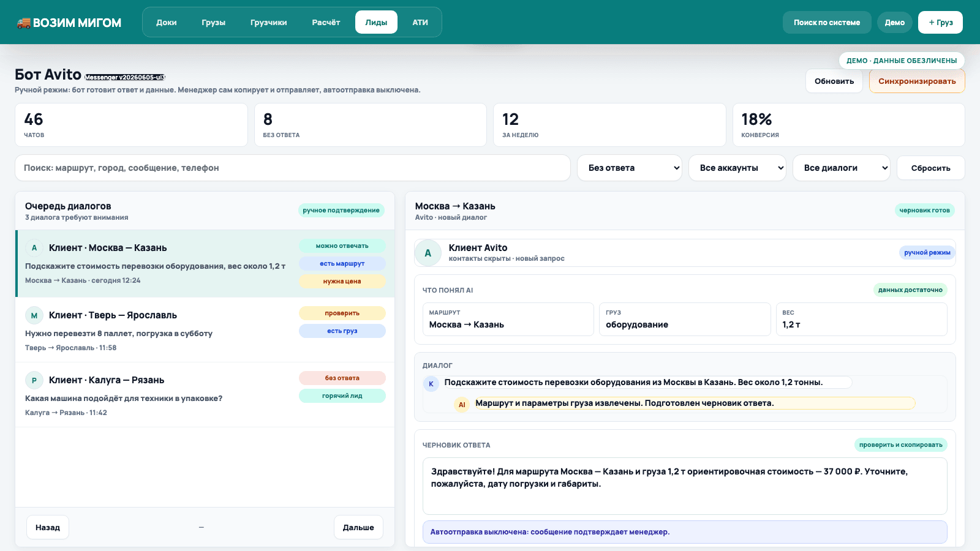Click the draft reply text area
This screenshot has height=551, width=980.
685,486
